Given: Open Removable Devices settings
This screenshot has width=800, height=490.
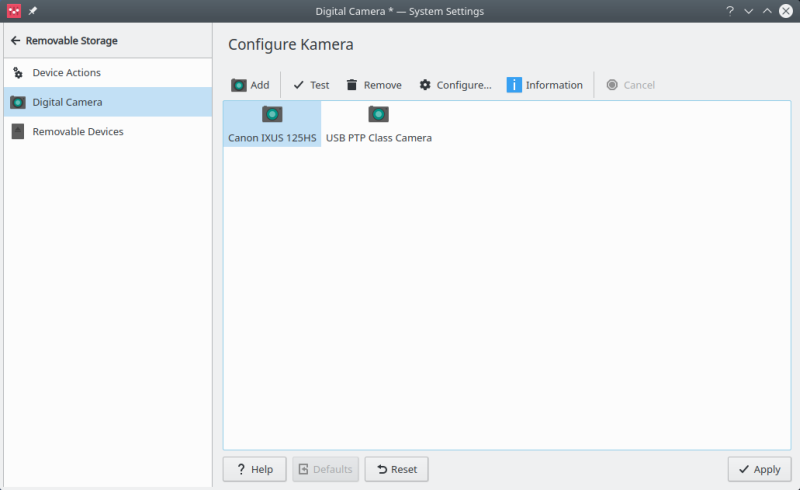Looking at the screenshot, I should point(108,132).
